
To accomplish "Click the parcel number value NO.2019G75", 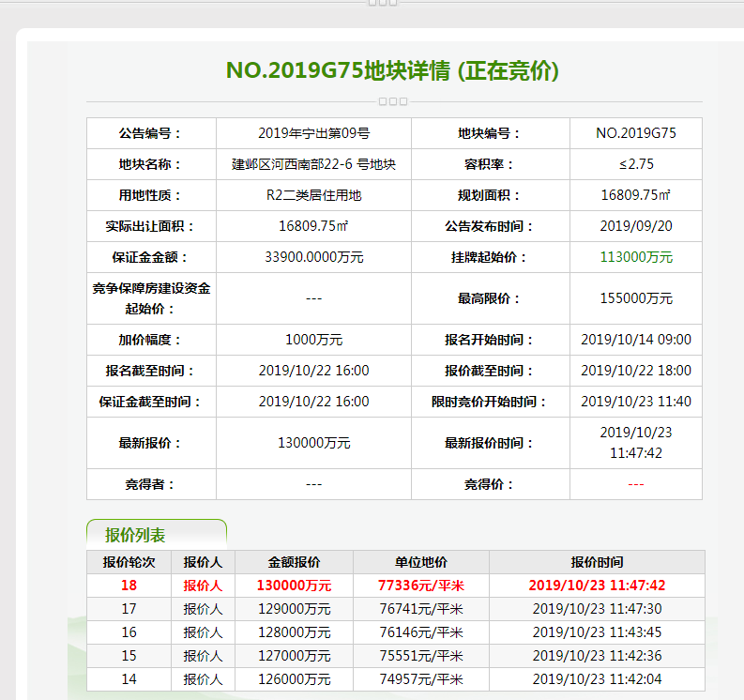I will point(636,133).
